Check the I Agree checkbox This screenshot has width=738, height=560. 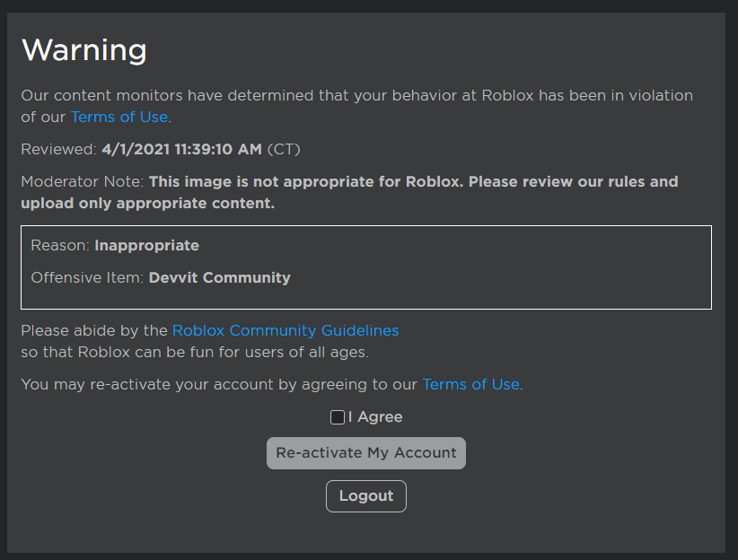coord(338,417)
